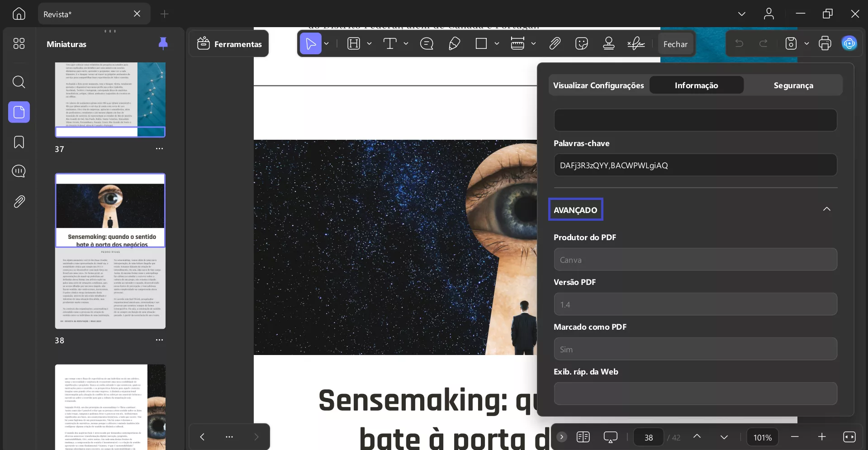This screenshot has width=868, height=450.
Task: Open options menu for page 37
Action: click(x=159, y=149)
